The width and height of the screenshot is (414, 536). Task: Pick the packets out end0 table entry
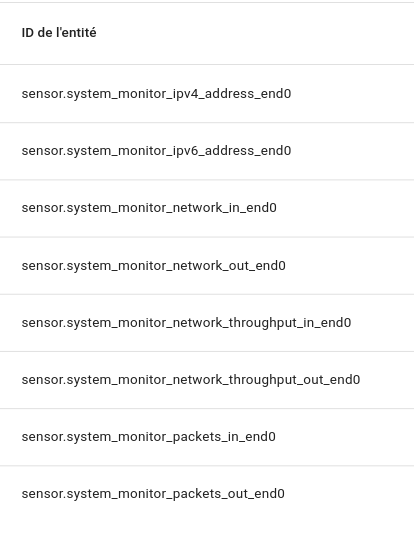[x=153, y=494]
